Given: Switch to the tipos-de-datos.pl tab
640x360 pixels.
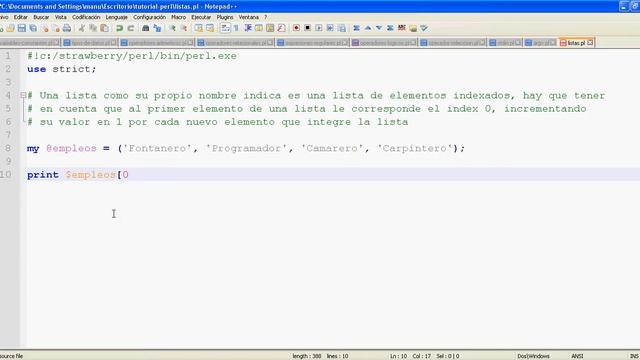Looking at the screenshot, I should pyautogui.click(x=90, y=42).
